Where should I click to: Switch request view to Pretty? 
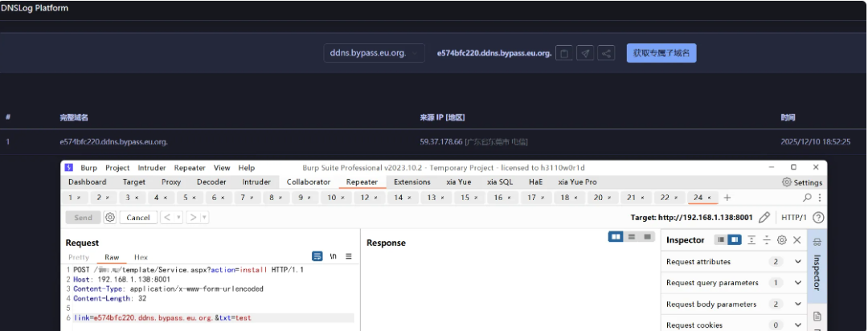79,257
